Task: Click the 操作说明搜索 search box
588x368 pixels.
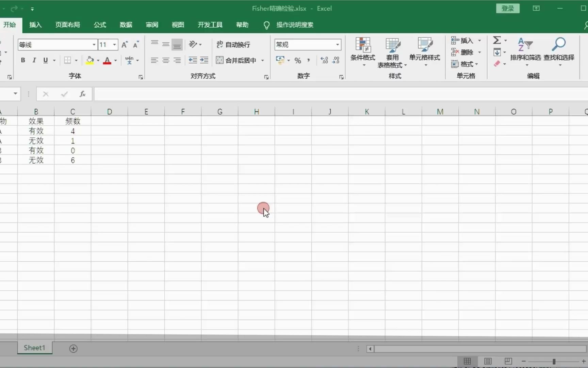Action: [x=295, y=25]
